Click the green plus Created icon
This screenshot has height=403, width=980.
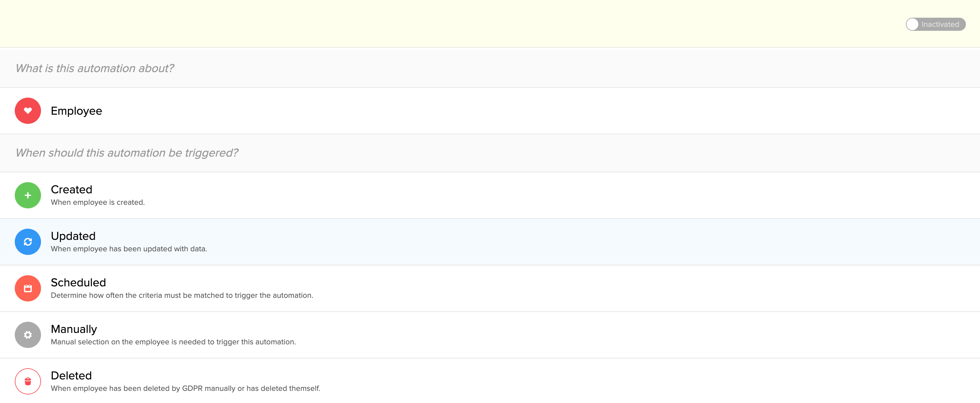(28, 195)
